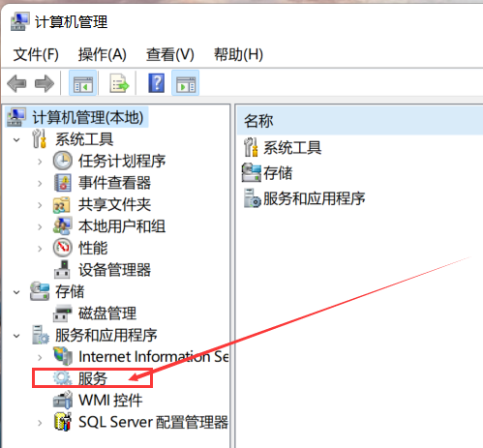This screenshot has height=448, width=483.
Task: Click the forward arrow toolbar icon
Action: (x=45, y=83)
